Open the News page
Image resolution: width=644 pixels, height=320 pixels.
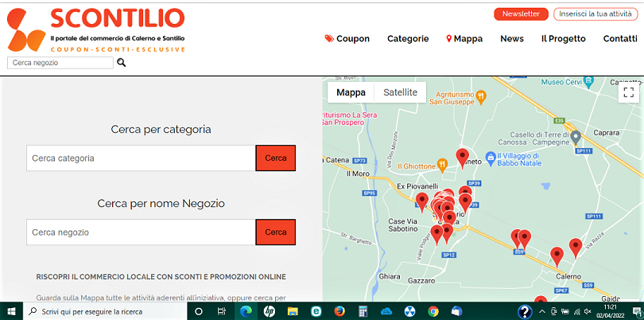pyautogui.click(x=512, y=39)
